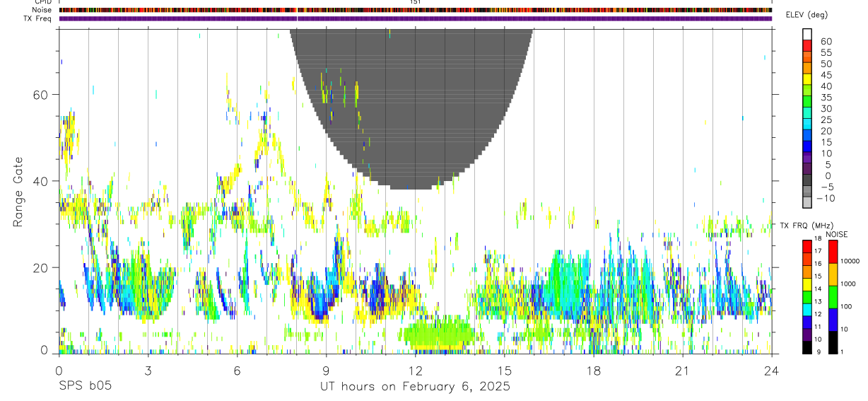868x401 pixels.
Task: Click the x-axis hour tick label '18'
Action: [593, 371]
